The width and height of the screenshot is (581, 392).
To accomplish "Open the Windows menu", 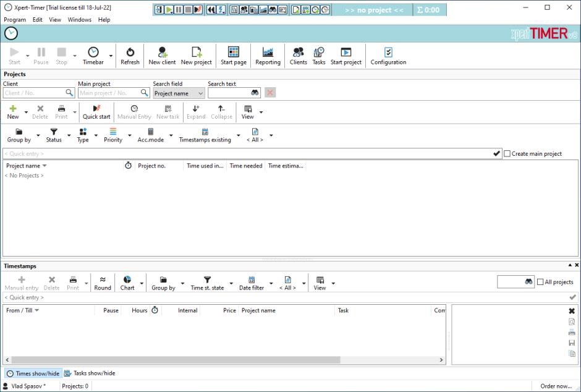I will pos(79,20).
